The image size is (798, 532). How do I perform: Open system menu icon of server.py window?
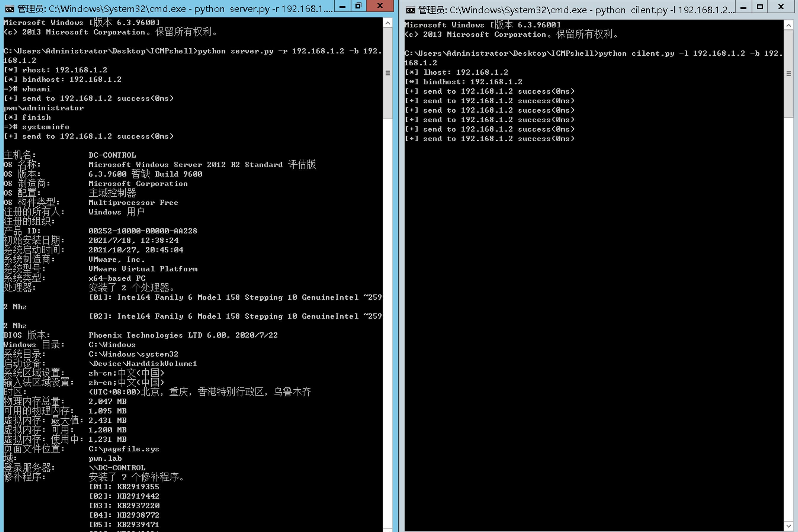coord(9,9)
